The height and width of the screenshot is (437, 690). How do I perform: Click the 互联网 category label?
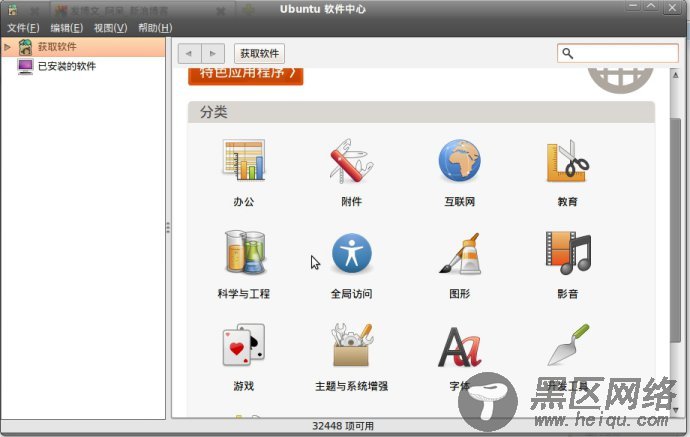[459, 202]
